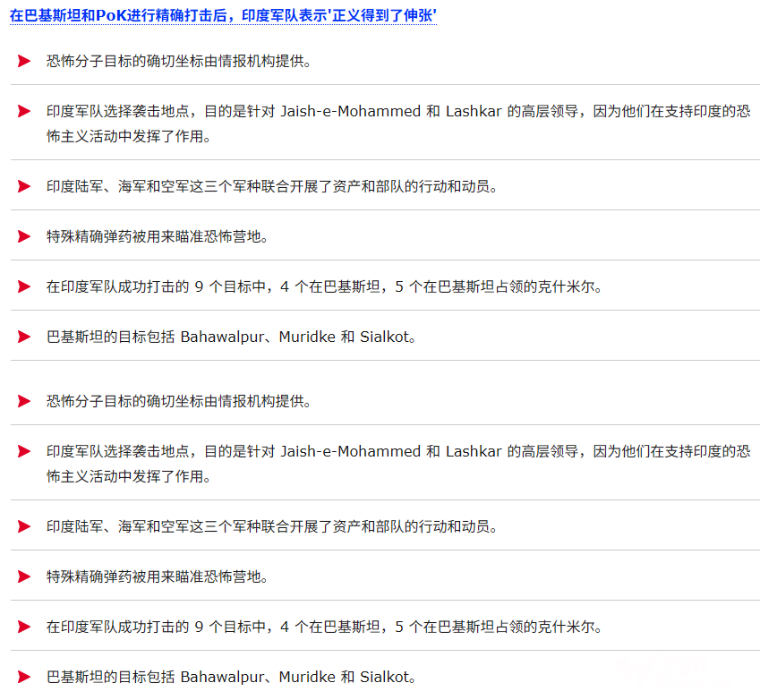Click red arrow beside second 9 个目标 bullet
Image resolution: width=760 pixels, height=700 pixels.
click(24, 627)
